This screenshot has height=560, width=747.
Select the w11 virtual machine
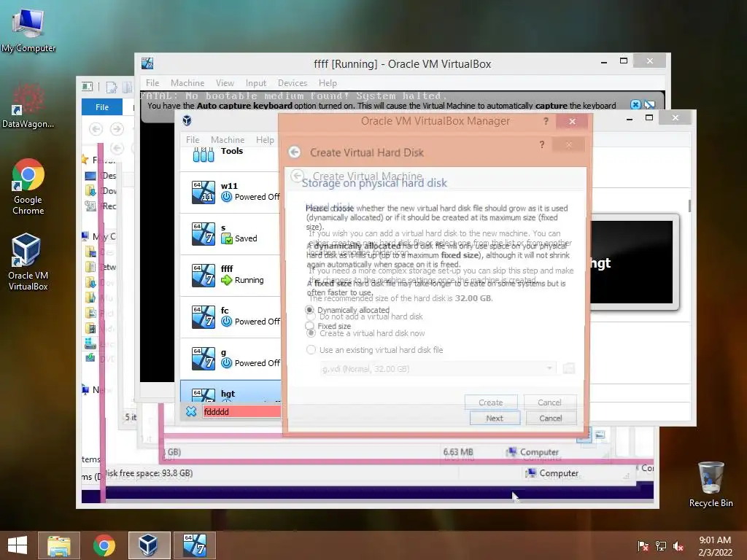231,192
